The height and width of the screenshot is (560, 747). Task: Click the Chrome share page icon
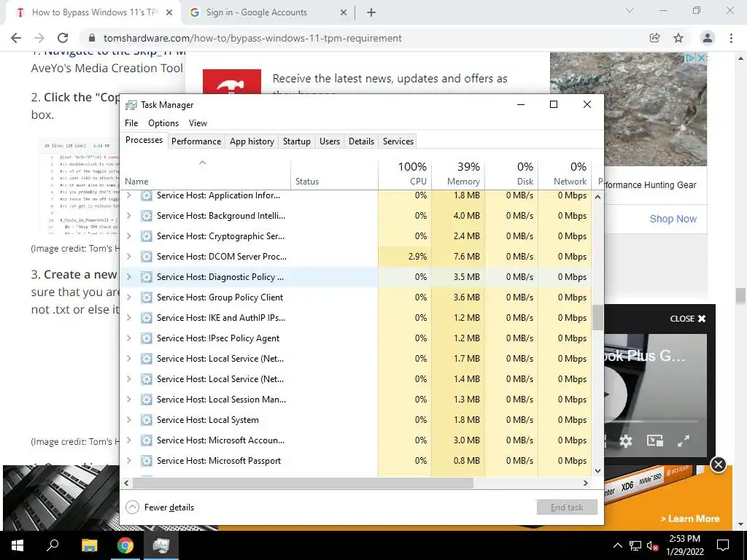[x=655, y=38]
